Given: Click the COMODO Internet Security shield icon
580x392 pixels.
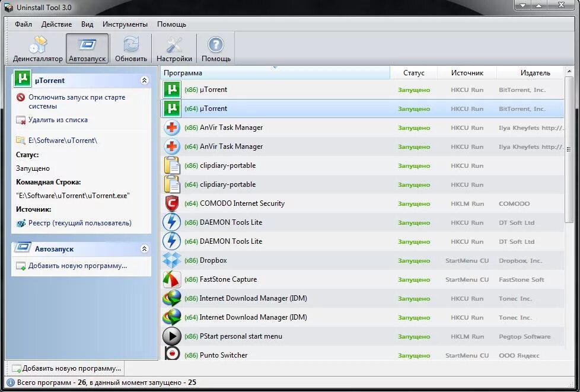Looking at the screenshot, I should tap(172, 203).
